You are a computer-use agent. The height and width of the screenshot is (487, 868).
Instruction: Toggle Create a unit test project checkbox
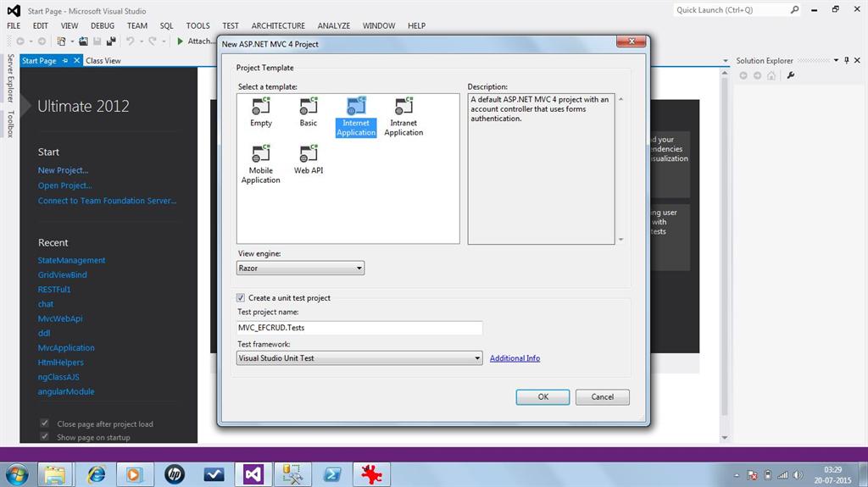pyautogui.click(x=241, y=298)
